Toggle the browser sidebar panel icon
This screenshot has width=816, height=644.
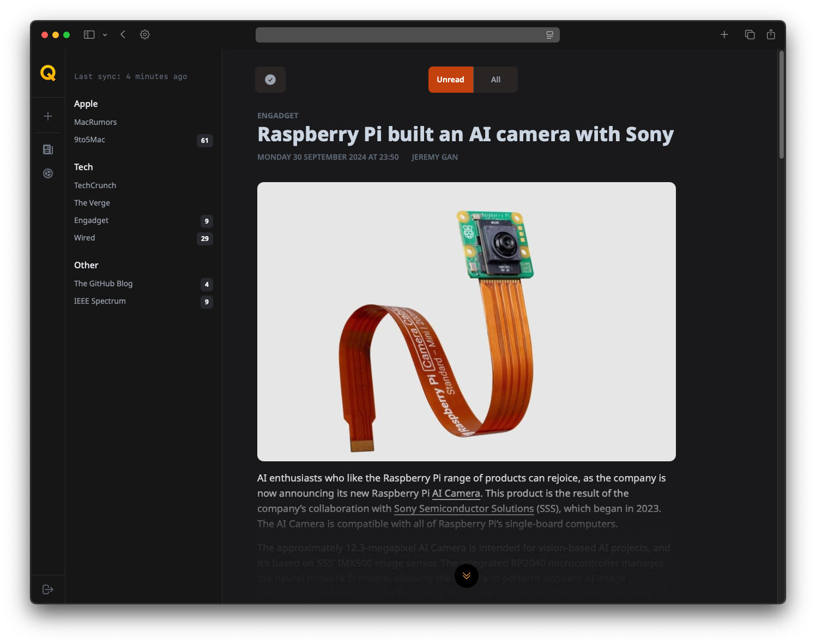tap(89, 34)
